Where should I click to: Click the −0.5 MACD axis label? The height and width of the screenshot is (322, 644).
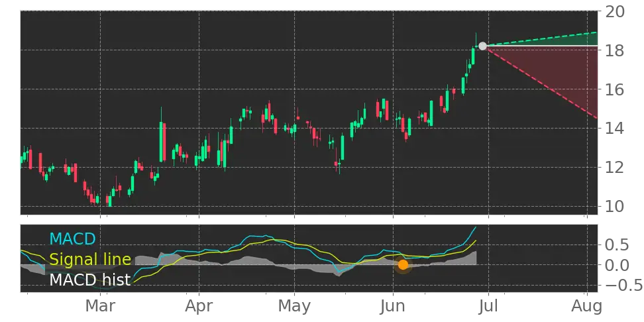pos(623,285)
